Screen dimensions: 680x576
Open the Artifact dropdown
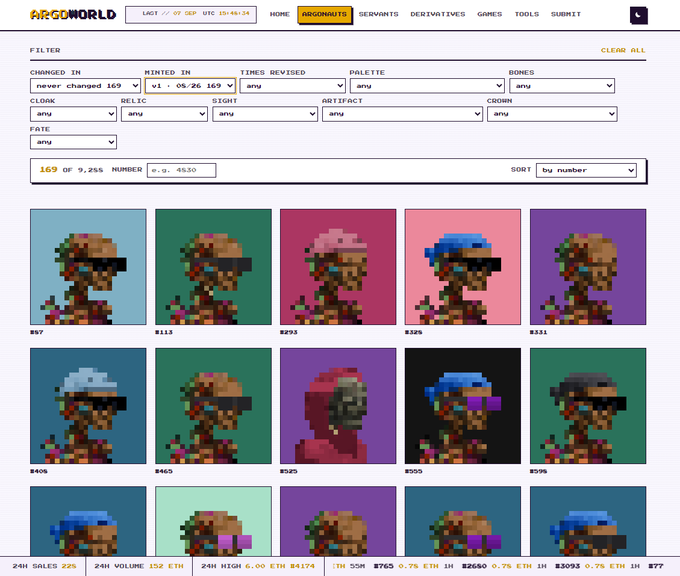click(402, 114)
